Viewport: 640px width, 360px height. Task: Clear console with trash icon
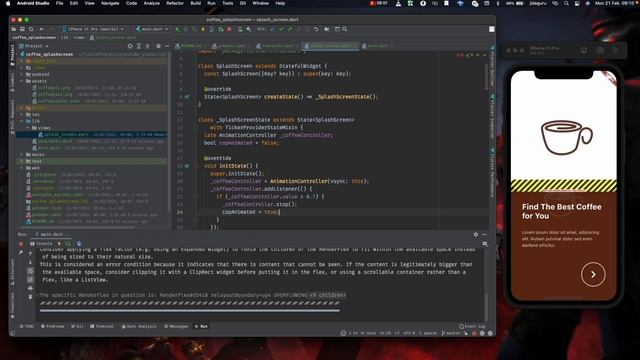point(30,297)
